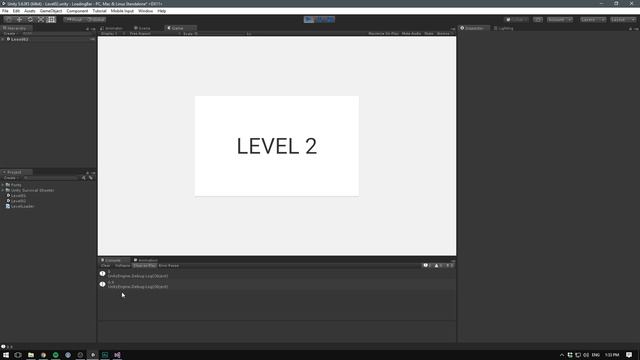Open the Account dropdown
Viewport: 640px width, 360px height.
(x=560, y=20)
